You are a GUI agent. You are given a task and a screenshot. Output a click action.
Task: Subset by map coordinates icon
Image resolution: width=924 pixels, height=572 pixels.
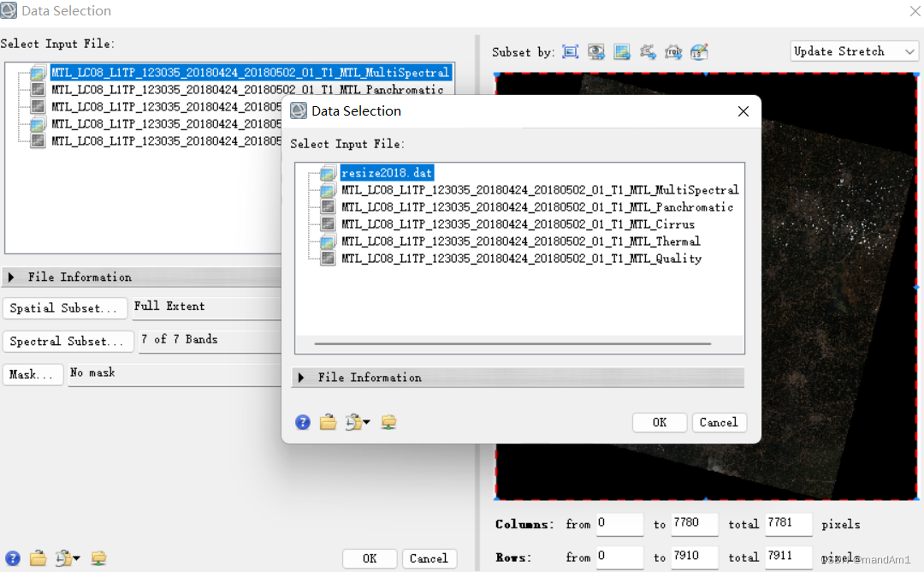tap(699, 52)
